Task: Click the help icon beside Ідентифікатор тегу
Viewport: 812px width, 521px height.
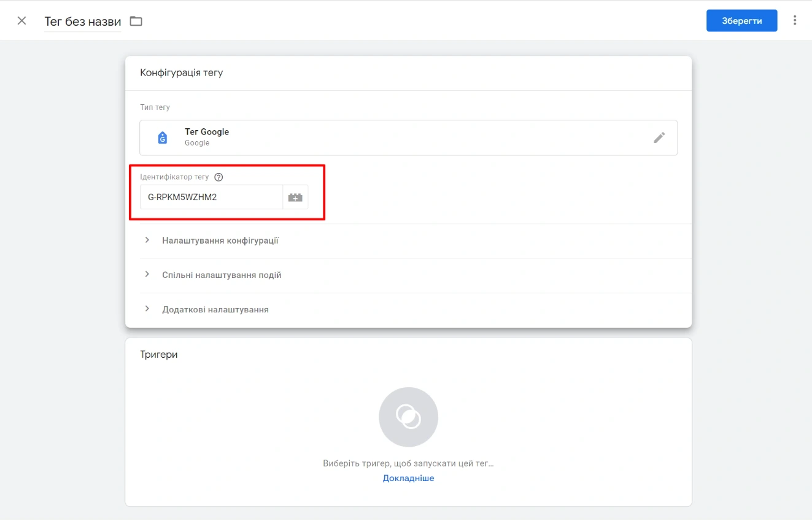Action: click(x=218, y=177)
